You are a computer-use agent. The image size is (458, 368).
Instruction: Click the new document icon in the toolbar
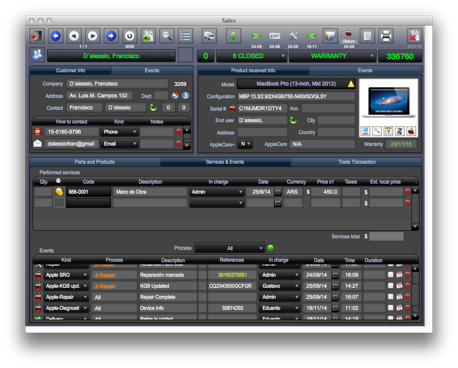click(148, 36)
